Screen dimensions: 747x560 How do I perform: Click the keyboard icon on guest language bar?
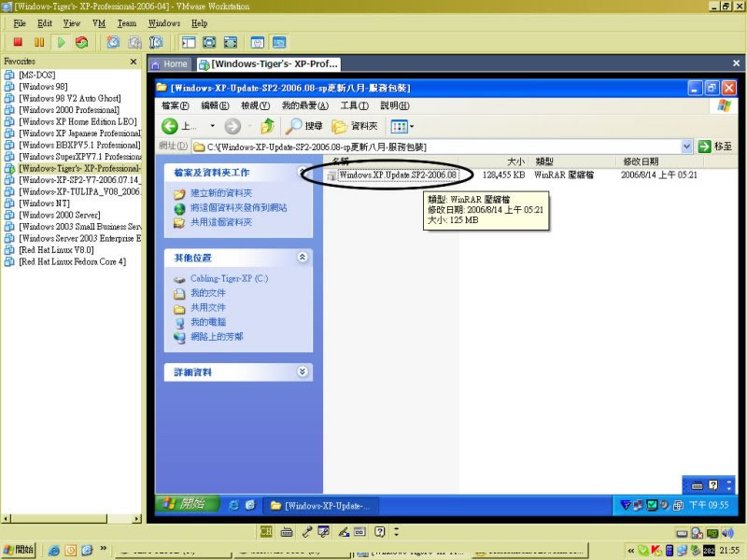tap(697, 485)
